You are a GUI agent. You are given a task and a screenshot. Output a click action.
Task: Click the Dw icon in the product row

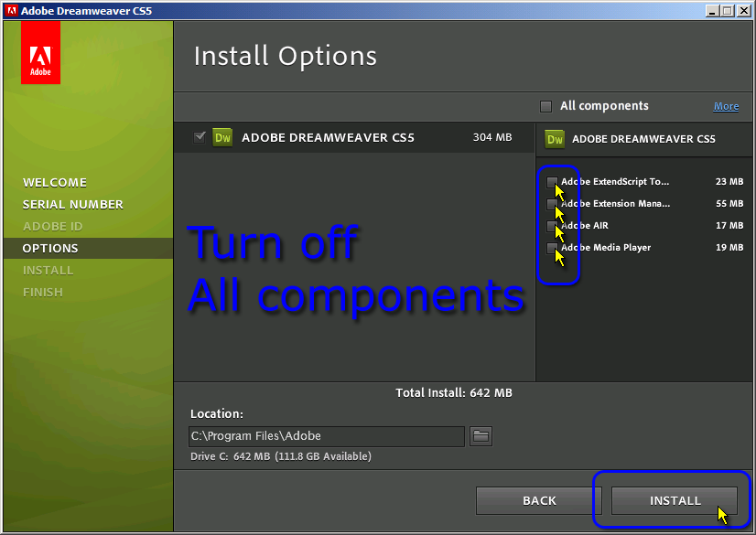222,138
